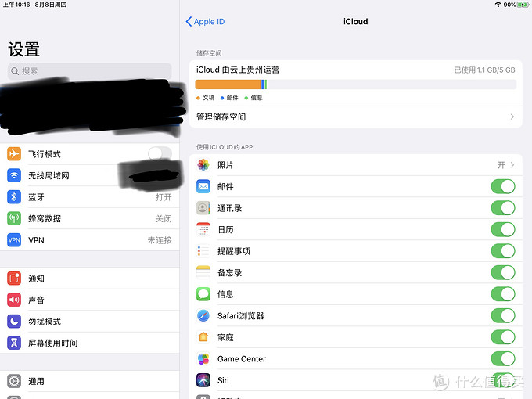Tap the 备忘录 Notes app icon
This screenshot has width=532, height=399.
tap(203, 272)
